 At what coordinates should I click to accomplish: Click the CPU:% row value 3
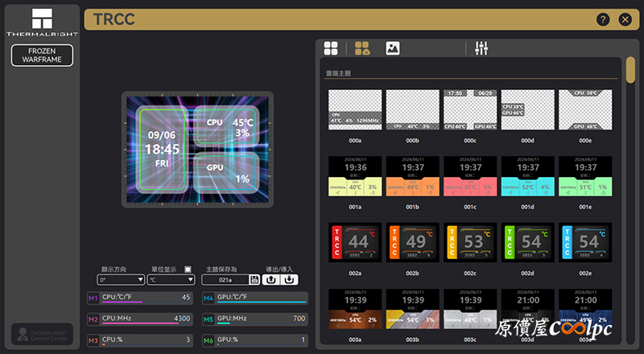(x=188, y=340)
